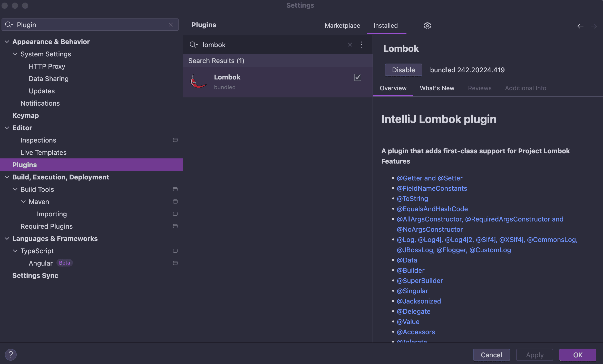Click project-level icon next to Angular

pyautogui.click(x=175, y=263)
